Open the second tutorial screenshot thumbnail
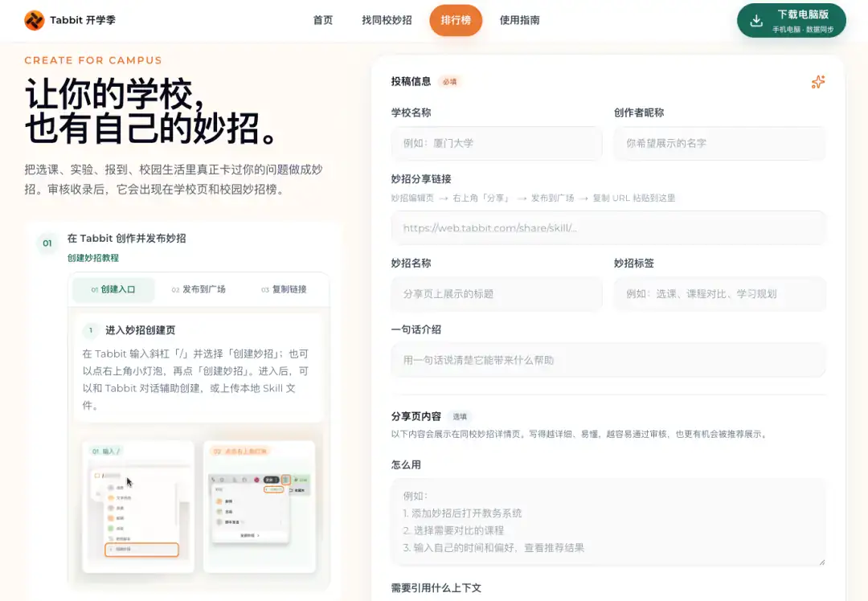The image size is (868, 601). [260, 507]
